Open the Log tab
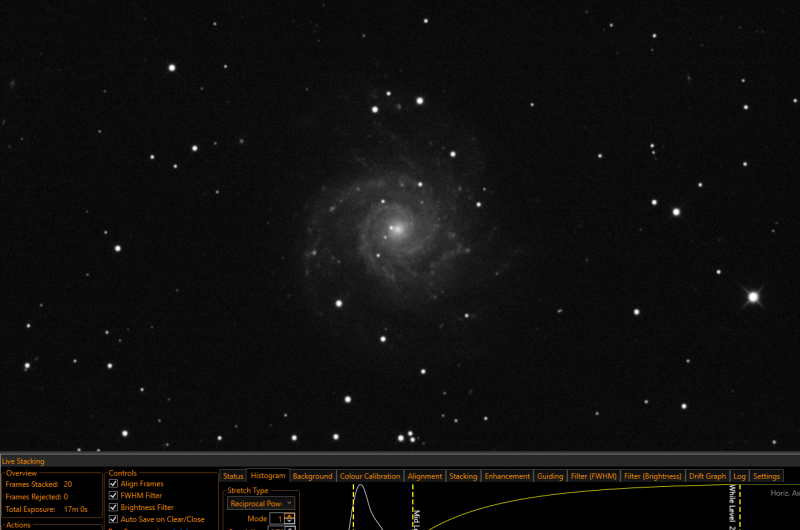The width and height of the screenshot is (800, 530). coord(739,476)
